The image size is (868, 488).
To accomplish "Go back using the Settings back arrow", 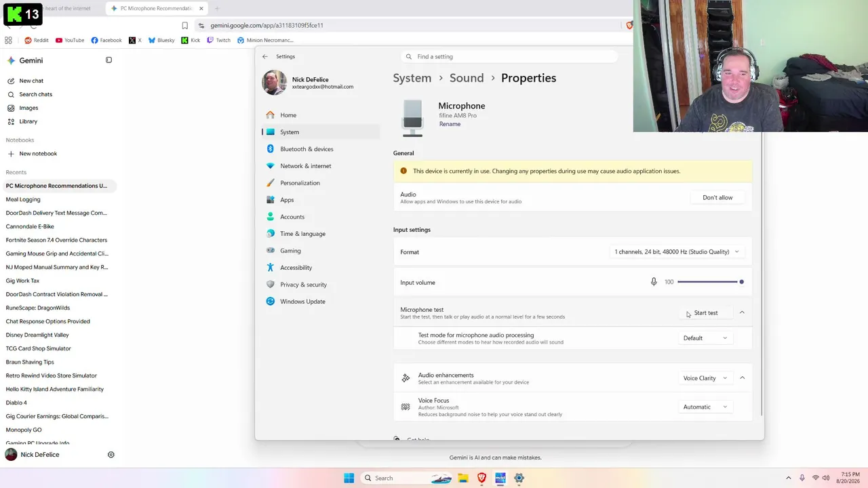I will (x=265, y=57).
